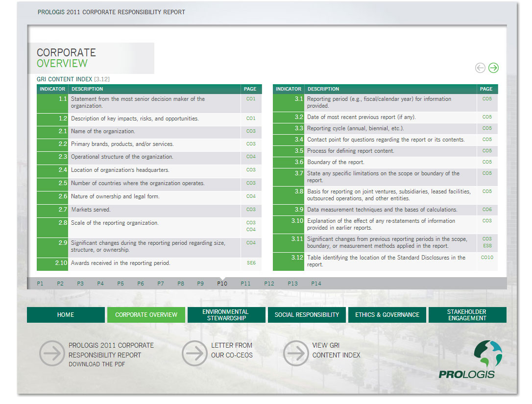Click the Prologis globe logo
The height and width of the screenshot is (404, 532).
487,355
